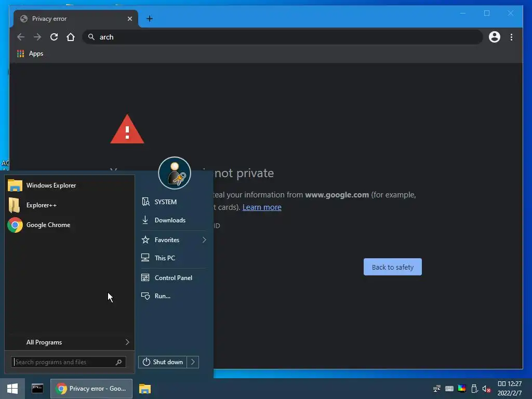Open Downloads from start menu
Screen dimensions: 532x399
pos(174,220)
